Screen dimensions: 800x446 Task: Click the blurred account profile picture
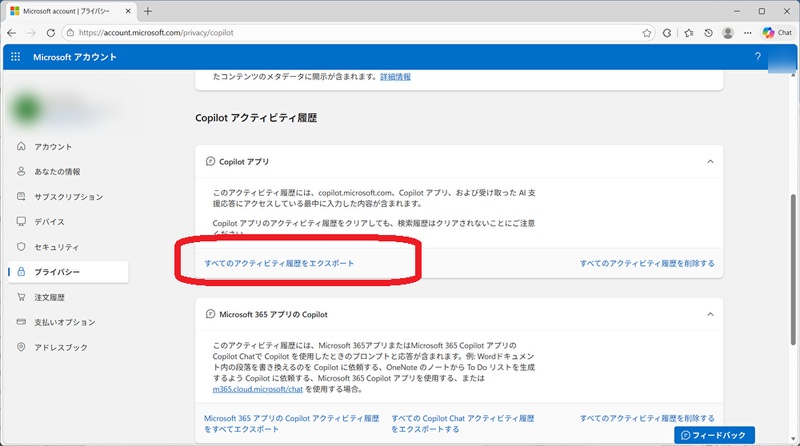click(27, 109)
